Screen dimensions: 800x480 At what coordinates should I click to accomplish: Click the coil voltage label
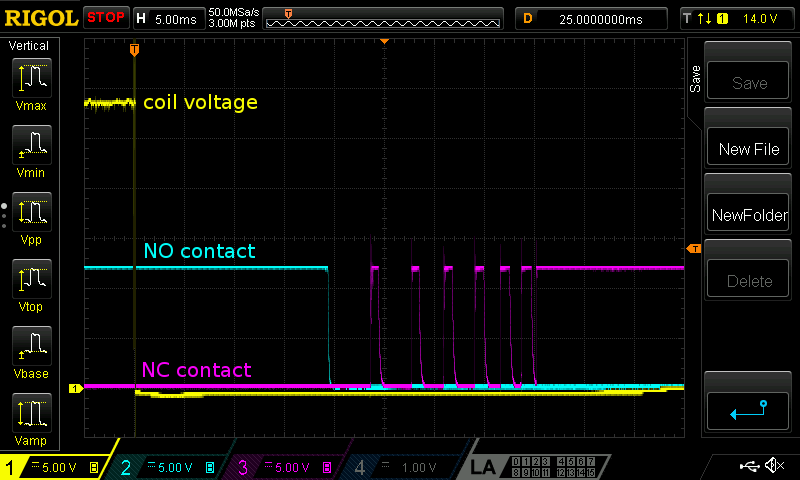[200, 103]
